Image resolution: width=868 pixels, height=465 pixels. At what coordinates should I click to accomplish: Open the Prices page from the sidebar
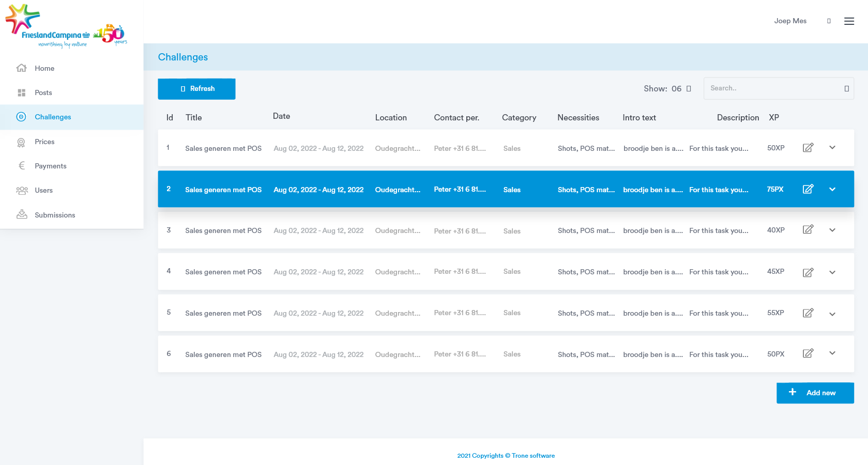tap(44, 142)
